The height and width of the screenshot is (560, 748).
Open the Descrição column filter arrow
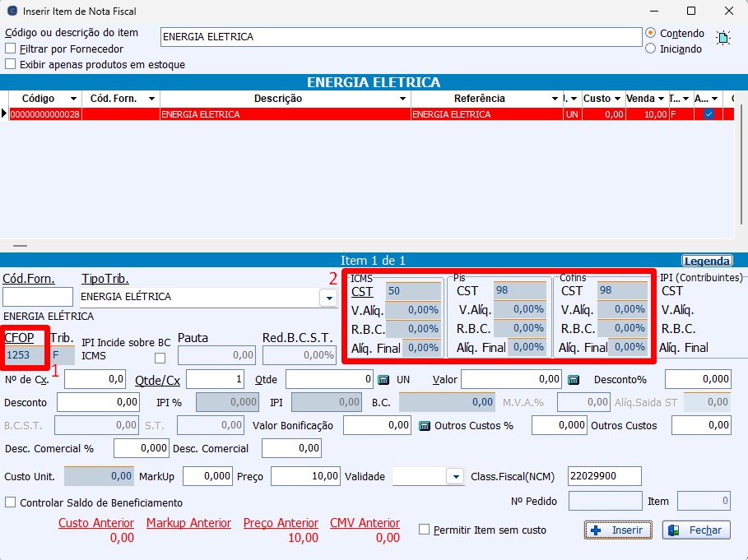(x=402, y=99)
